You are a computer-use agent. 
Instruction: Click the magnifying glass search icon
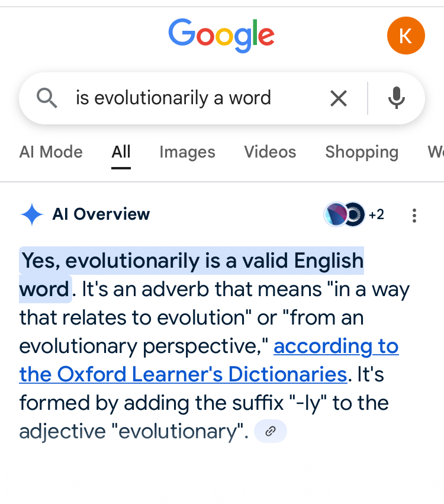(47, 98)
